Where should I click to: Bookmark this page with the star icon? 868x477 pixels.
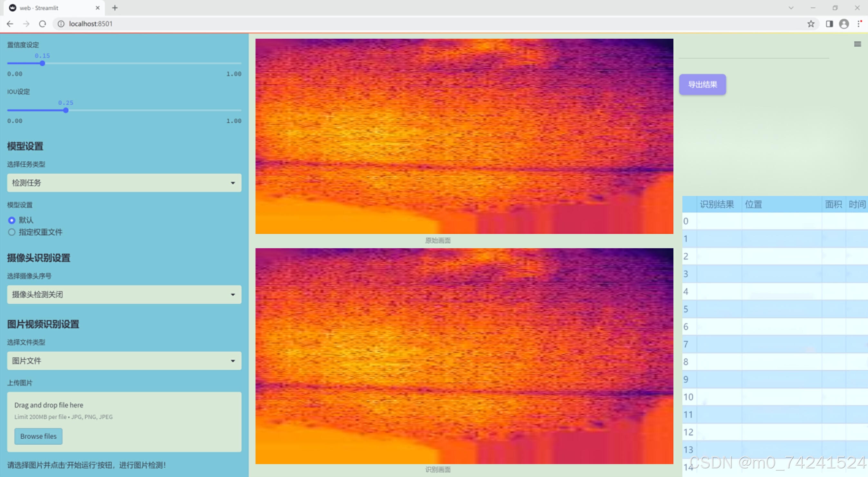[x=811, y=24]
